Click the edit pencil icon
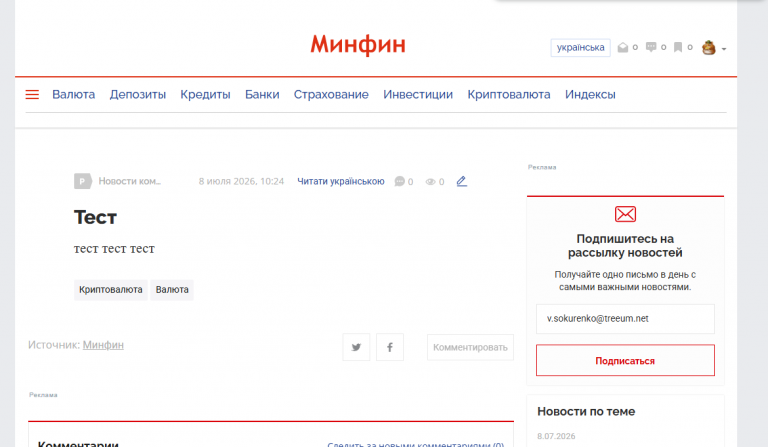 click(x=461, y=181)
